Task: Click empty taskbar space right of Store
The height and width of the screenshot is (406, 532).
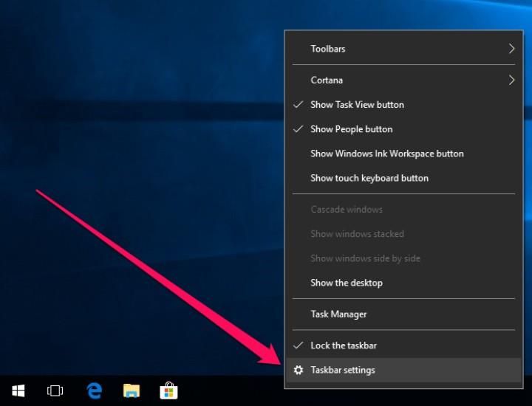Action: pos(229,391)
